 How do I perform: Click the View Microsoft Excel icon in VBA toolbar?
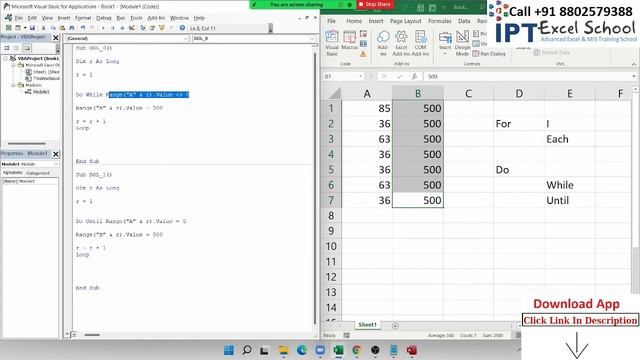8,28
